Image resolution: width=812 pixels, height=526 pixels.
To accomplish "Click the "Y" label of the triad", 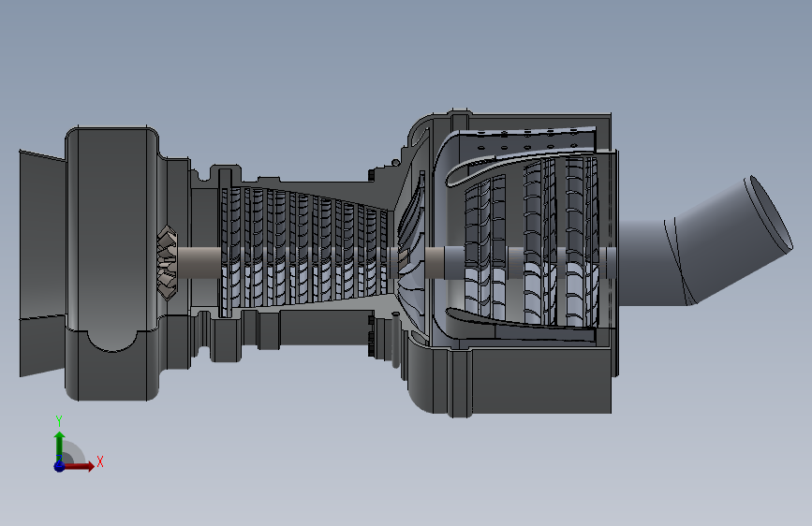I will pos(59,421).
